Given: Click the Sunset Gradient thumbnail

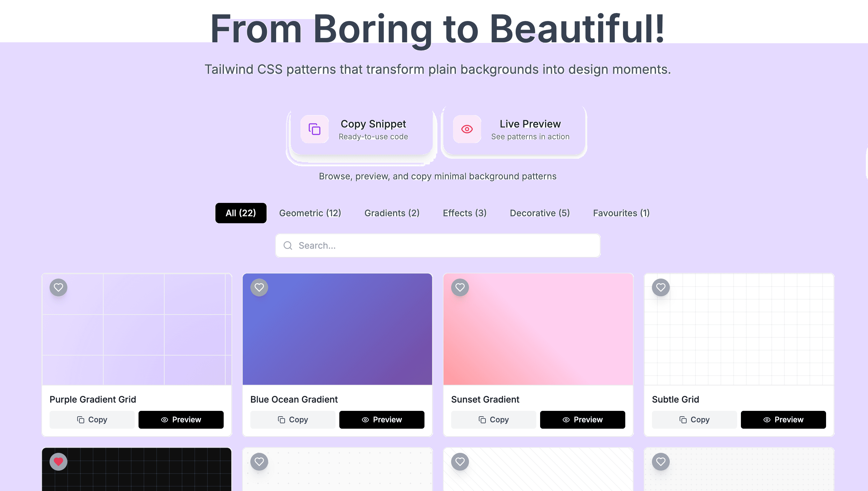Looking at the screenshot, I should [x=538, y=334].
